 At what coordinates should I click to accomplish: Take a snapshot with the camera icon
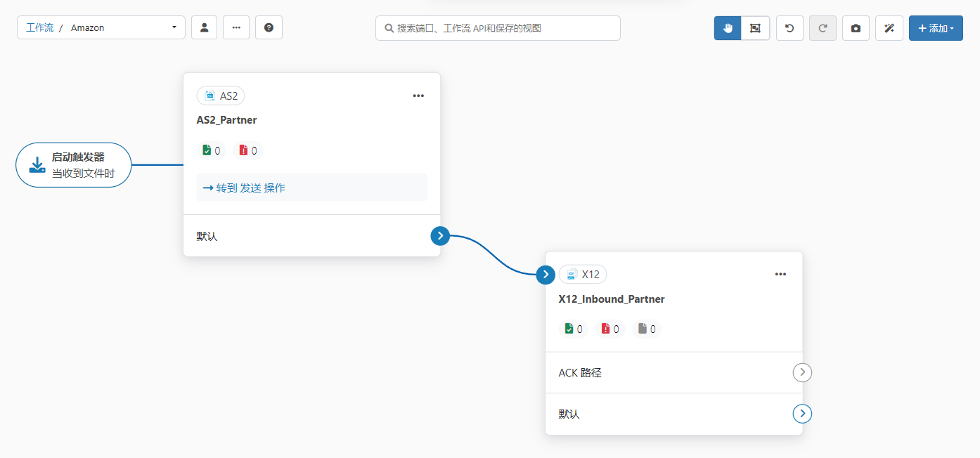[x=856, y=28]
